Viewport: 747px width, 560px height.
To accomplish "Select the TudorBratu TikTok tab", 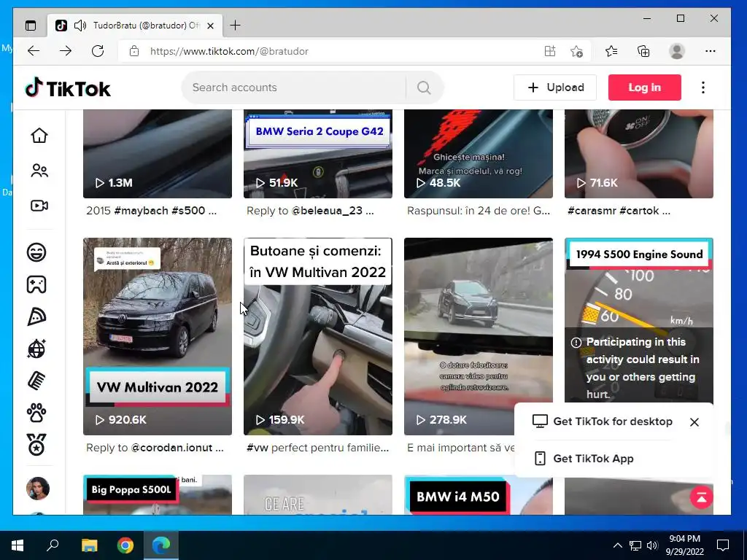I will pos(135,26).
